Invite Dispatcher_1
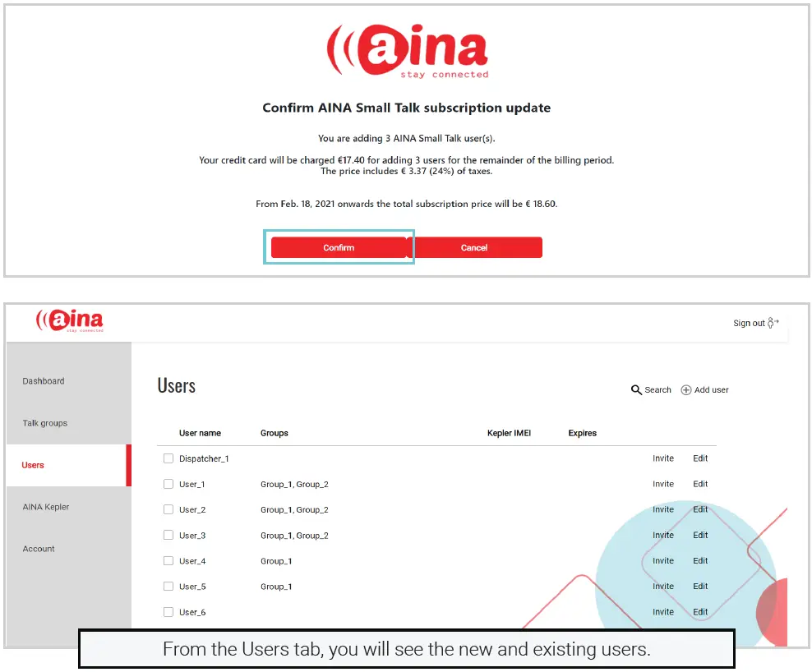Viewport: 812px width, 672px height. pyautogui.click(x=663, y=458)
